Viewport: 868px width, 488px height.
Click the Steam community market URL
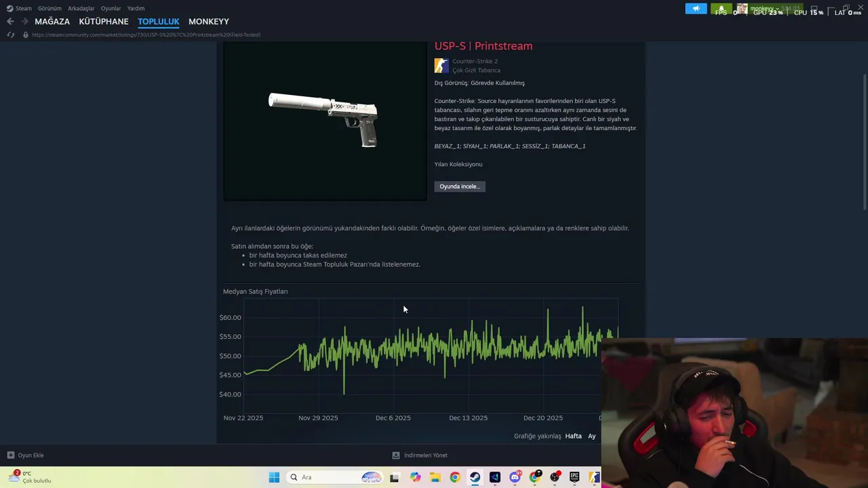(x=146, y=35)
